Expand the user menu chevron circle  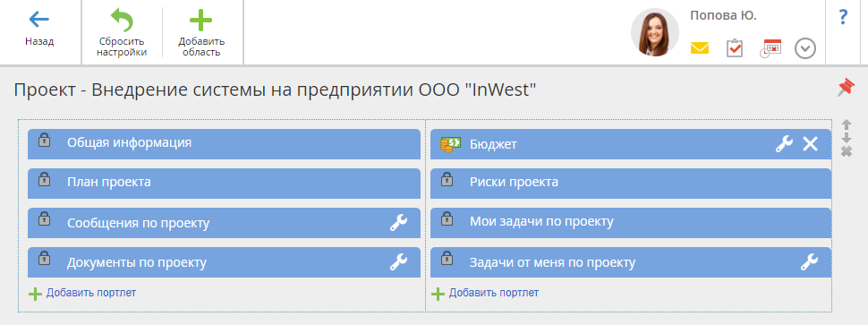point(805,48)
